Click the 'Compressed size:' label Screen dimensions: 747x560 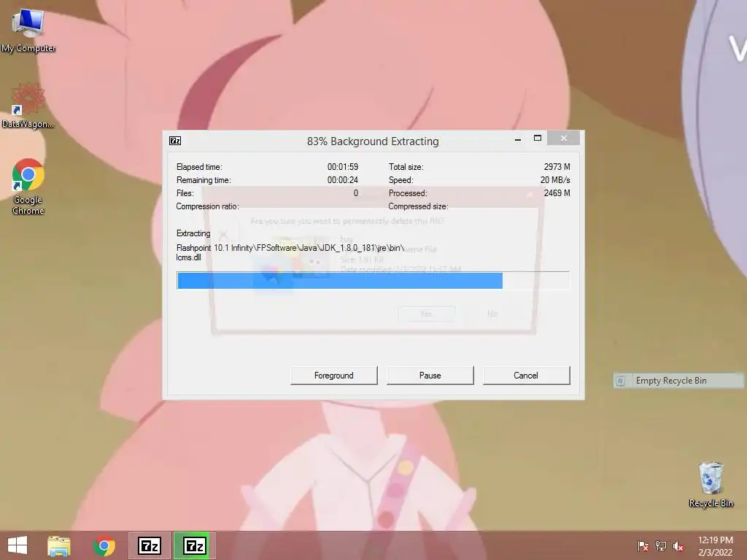[418, 206]
